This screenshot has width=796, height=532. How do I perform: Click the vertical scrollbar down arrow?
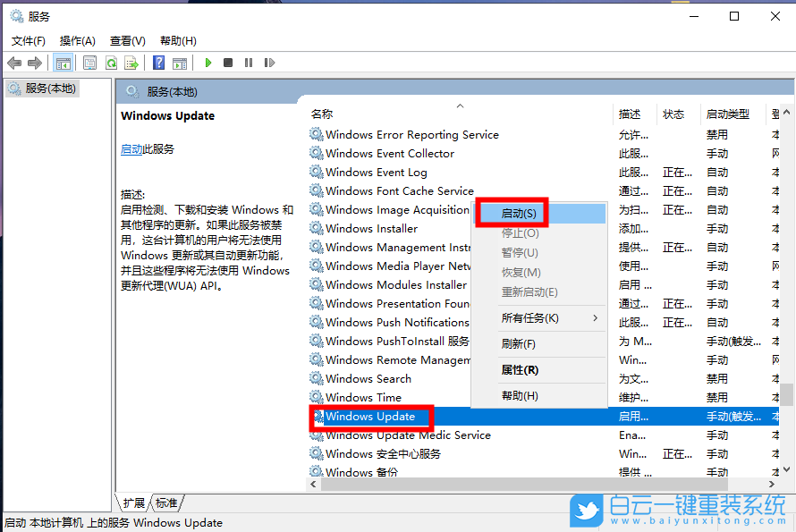point(787,467)
